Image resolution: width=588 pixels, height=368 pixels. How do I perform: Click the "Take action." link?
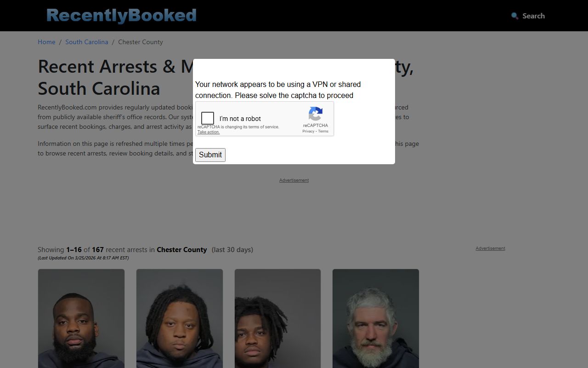209,132
